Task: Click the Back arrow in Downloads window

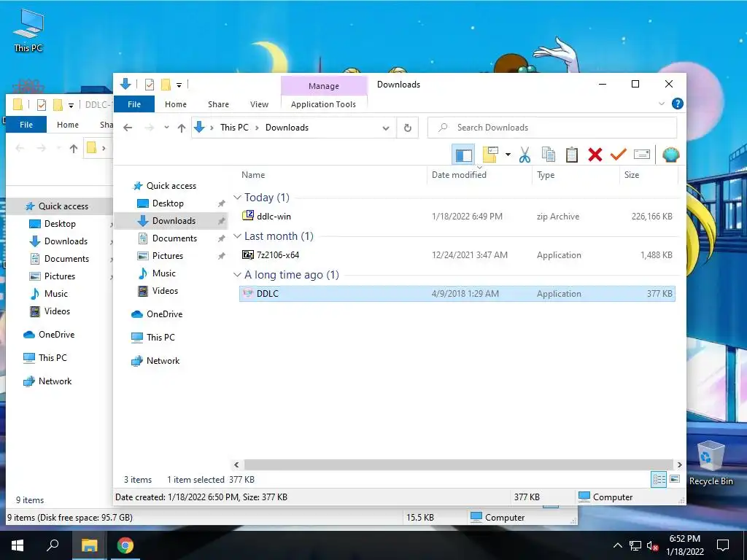Action: tap(128, 128)
